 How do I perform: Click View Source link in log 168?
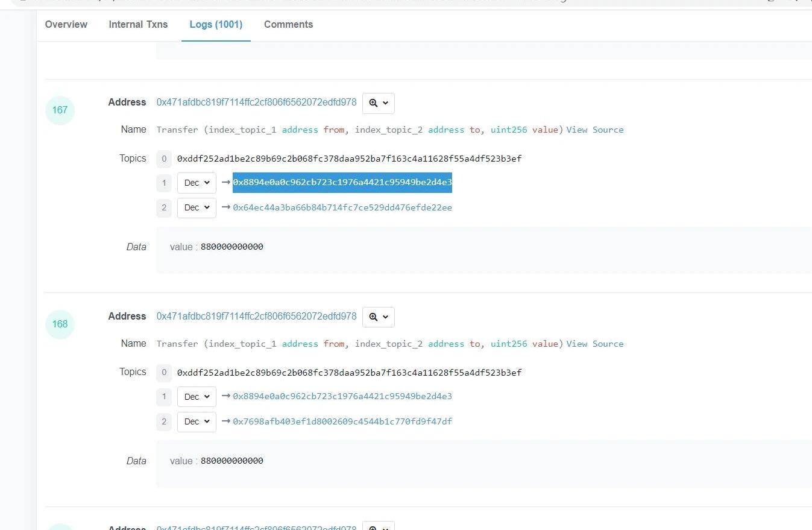[x=595, y=344]
